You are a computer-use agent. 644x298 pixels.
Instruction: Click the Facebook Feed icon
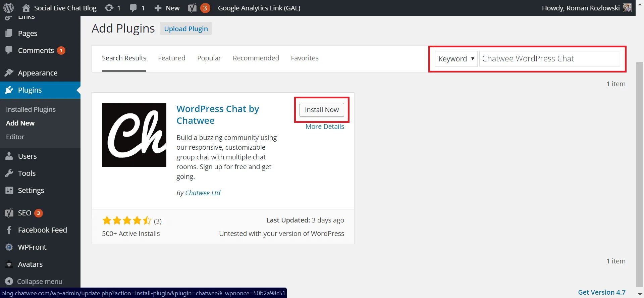9,230
